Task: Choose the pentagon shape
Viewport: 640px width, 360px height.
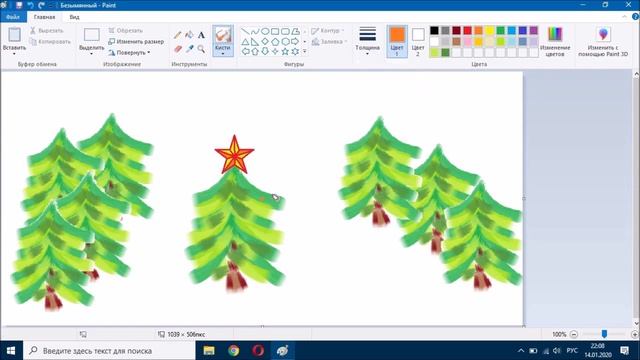Action: 275,42
